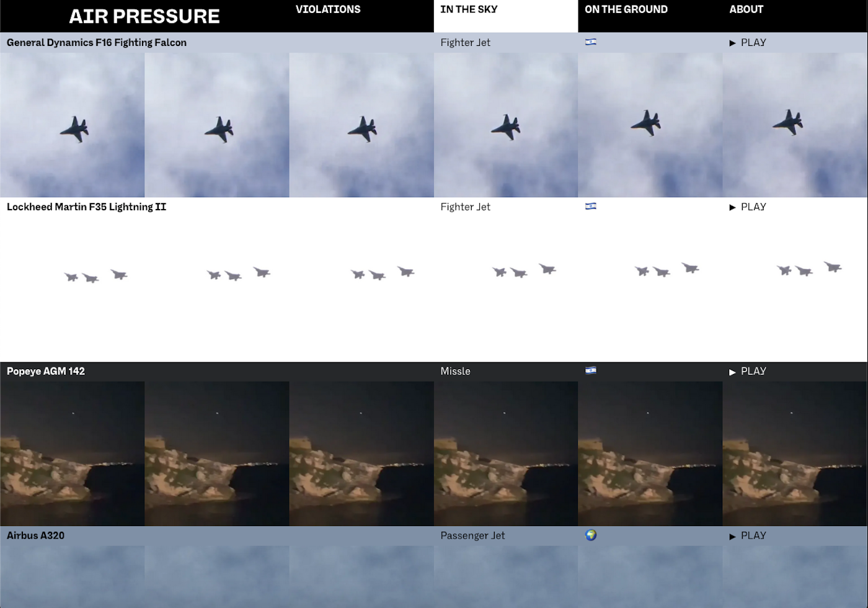The width and height of the screenshot is (868, 608).
Task: Click the flag icon in the Popeye AGM 142 row
Action: (x=591, y=371)
